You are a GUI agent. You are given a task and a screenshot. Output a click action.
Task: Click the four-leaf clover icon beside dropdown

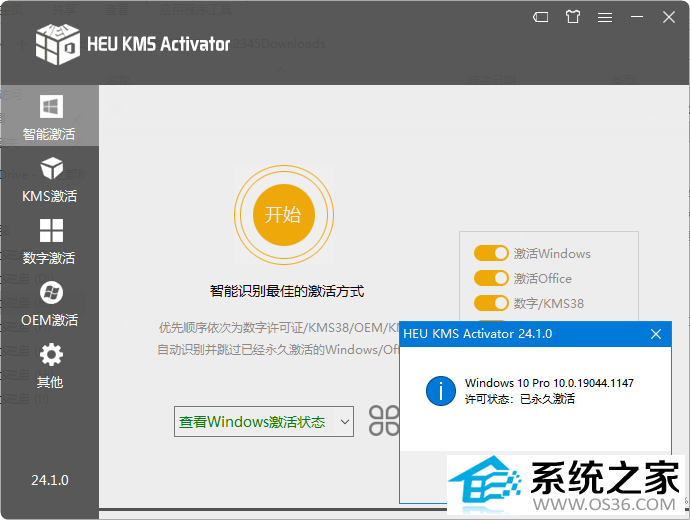pyautogui.click(x=384, y=421)
